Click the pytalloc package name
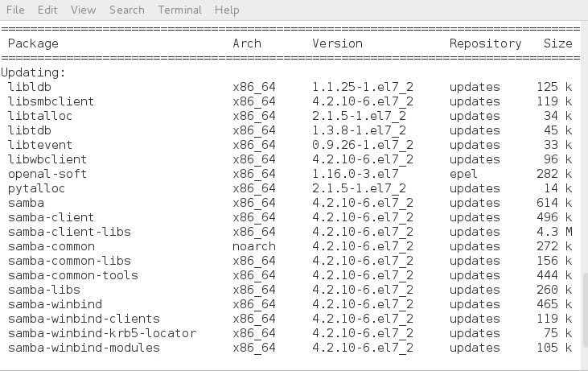This screenshot has width=588, height=371. click(x=36, y=188)
